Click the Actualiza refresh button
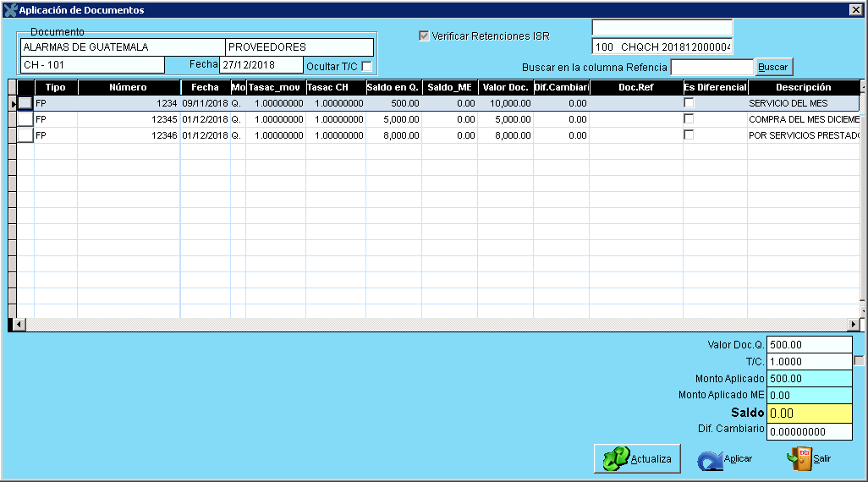This screenshot has height=482, width=868. pyautogui.click(x=638, y=458)
